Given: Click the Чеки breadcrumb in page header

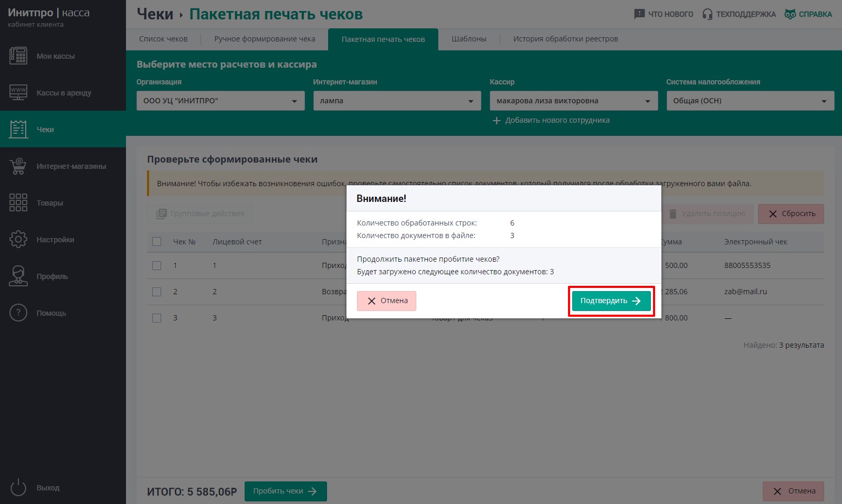Looking at the screenshot, I should coord(155,14).
